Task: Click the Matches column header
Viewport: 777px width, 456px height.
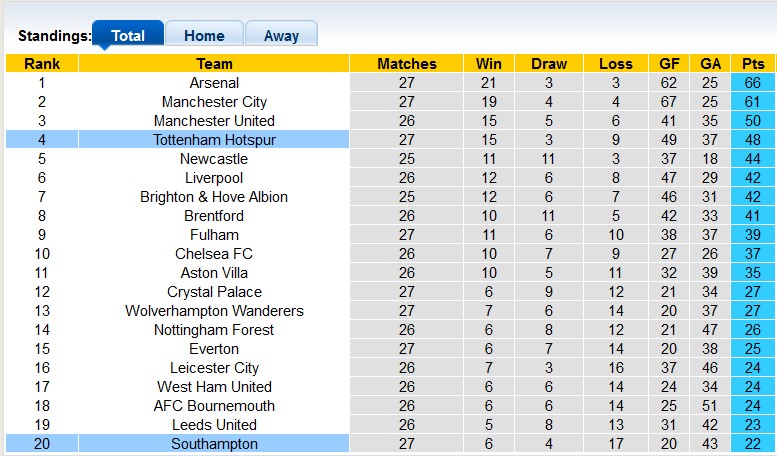Action: tap(407, 64)
